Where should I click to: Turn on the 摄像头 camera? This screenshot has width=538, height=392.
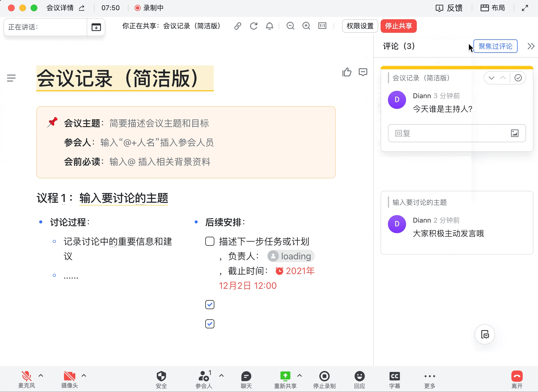click(x=70, y=379)
